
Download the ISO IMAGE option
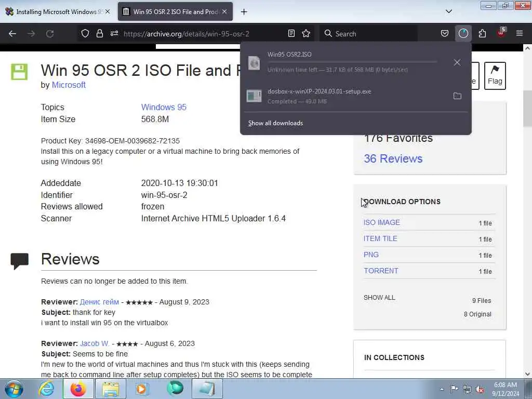382,222
